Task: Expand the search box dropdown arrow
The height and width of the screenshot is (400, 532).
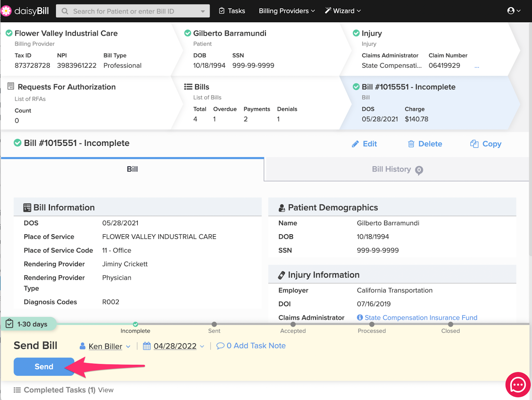Action: (203, 11)
